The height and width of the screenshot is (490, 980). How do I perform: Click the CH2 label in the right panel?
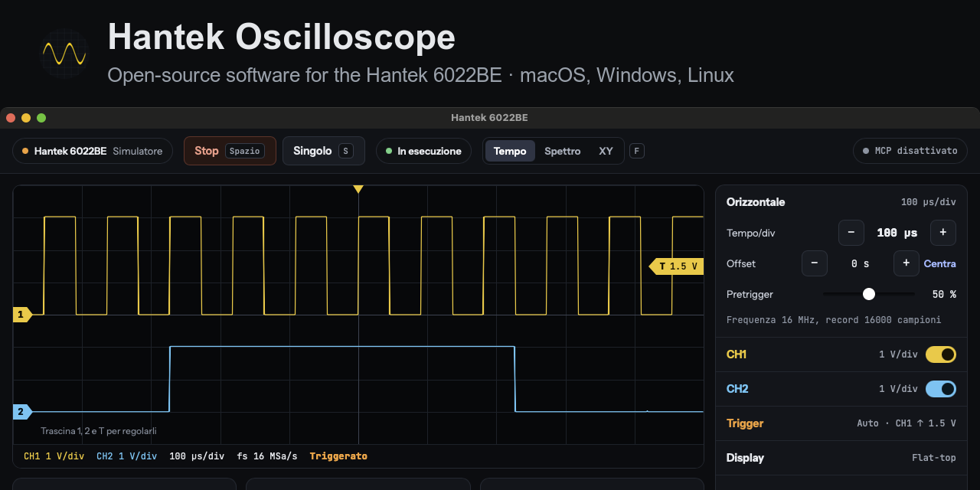click(x=737, y=389)
